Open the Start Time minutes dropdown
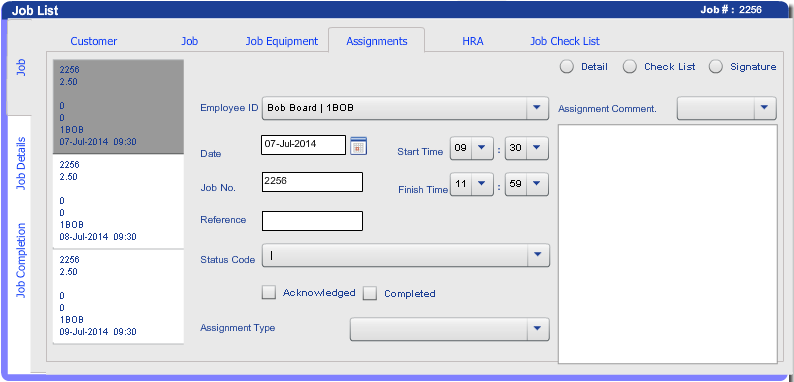 click(537, 148)
